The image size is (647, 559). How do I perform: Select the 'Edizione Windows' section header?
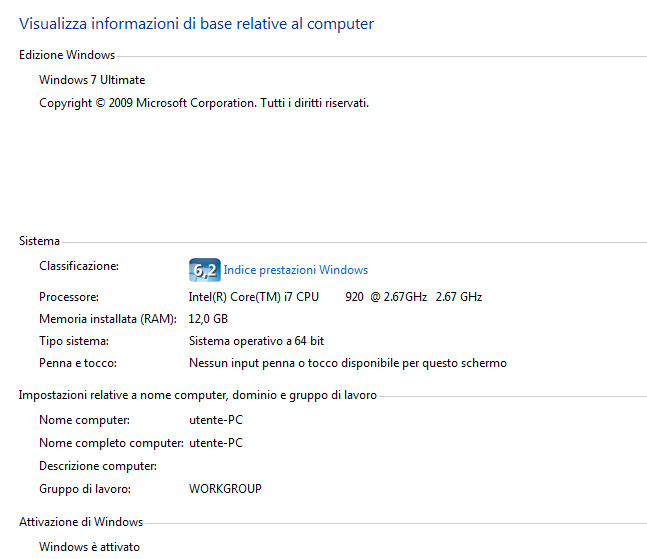(67, 55)
